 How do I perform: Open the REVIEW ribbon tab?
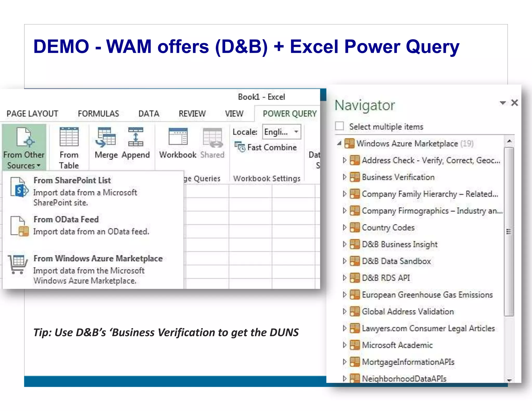coord(192,114)
